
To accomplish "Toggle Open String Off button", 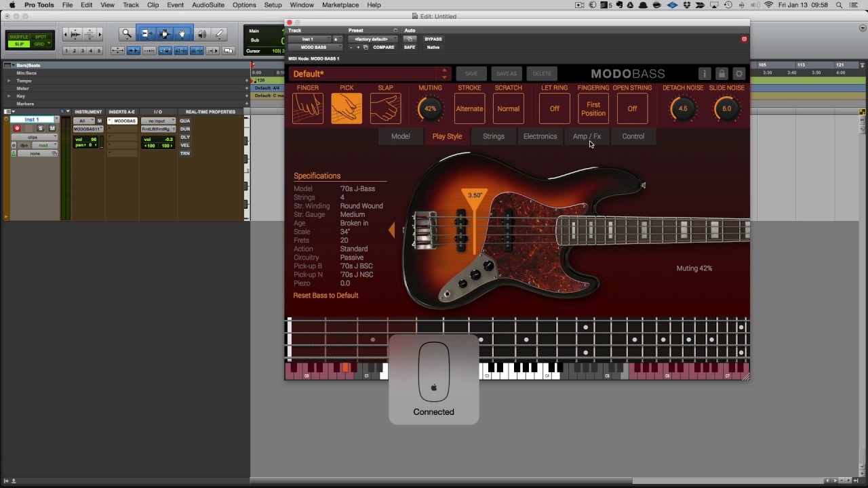I will 632,108.
